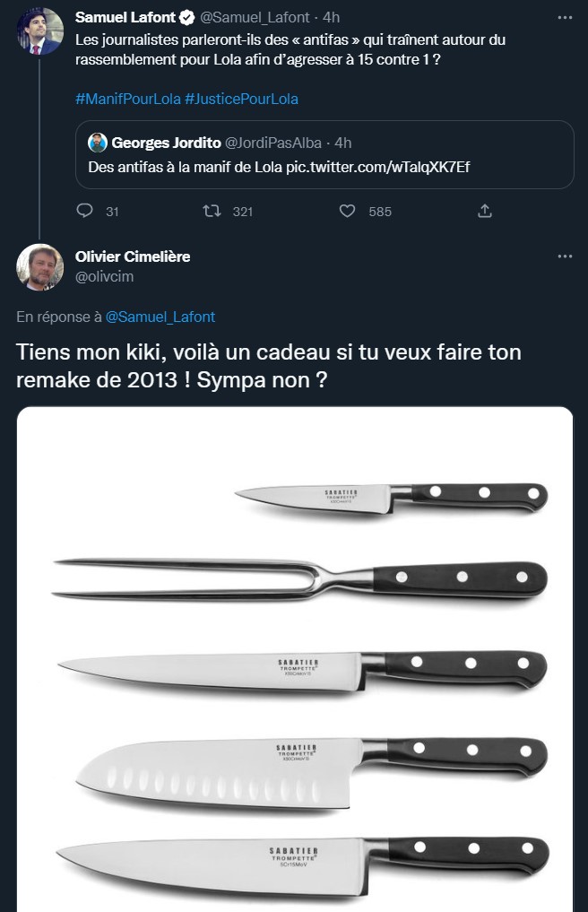The width and height of the screenshot is (588, 912).
Task: Click the 4h timestamp on Samuel Lafont's tweet
Action: coord(331,17)
